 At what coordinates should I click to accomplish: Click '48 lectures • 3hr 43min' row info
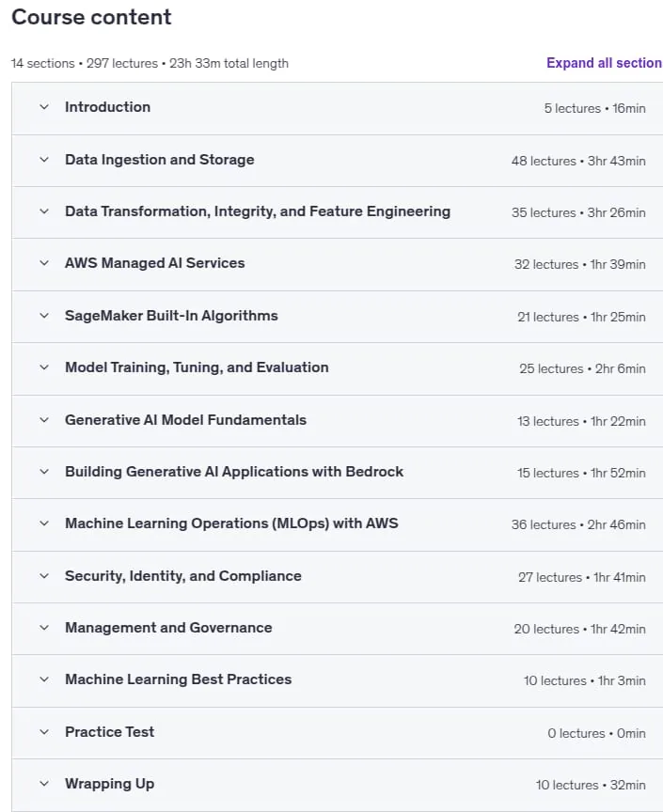click(578, 161)
